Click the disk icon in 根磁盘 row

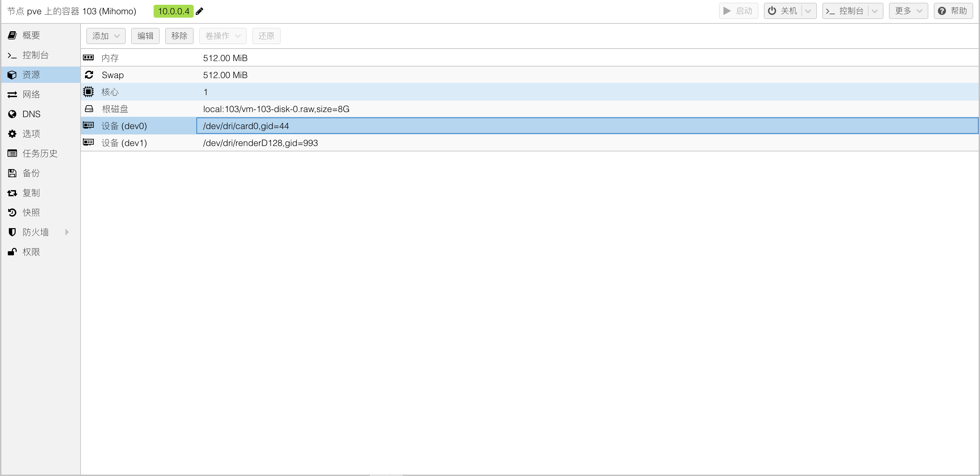click(x=89, y=109)
